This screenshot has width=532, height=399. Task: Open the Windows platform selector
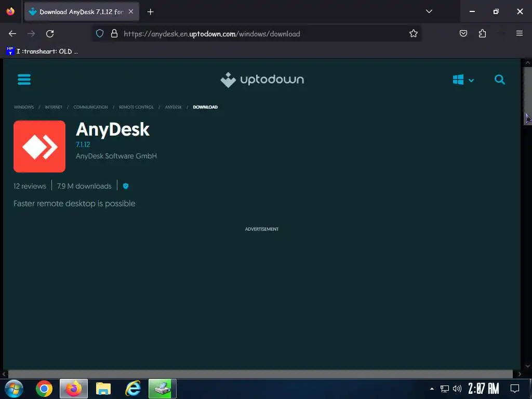(463, 80)
